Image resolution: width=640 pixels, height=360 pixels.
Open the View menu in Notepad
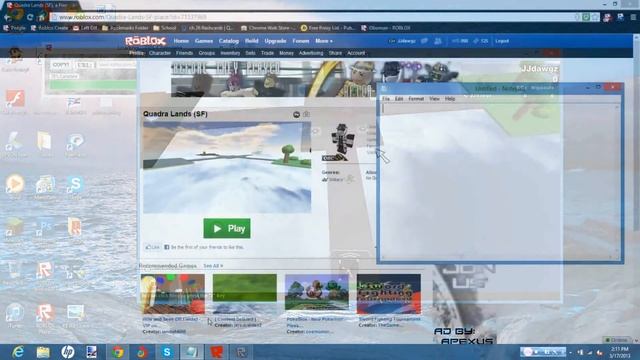(x=434, y=99)
